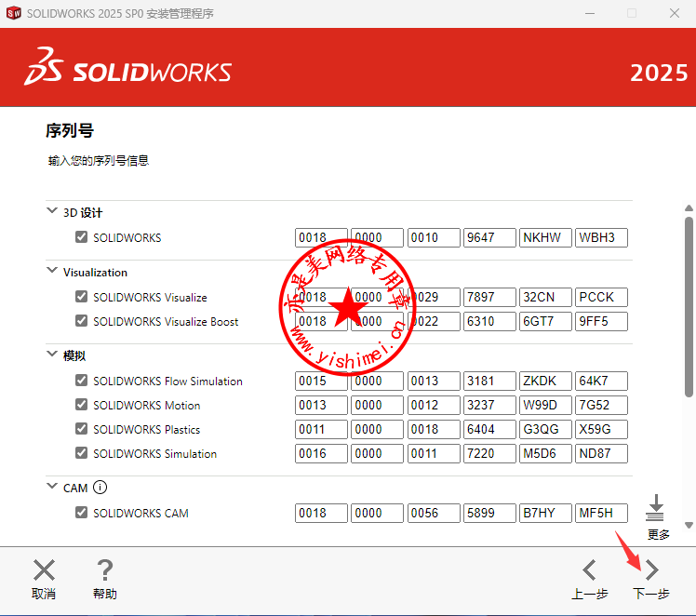Click Visualize serial field PCCK
The image size is (696, 616).
click(601, 297)
